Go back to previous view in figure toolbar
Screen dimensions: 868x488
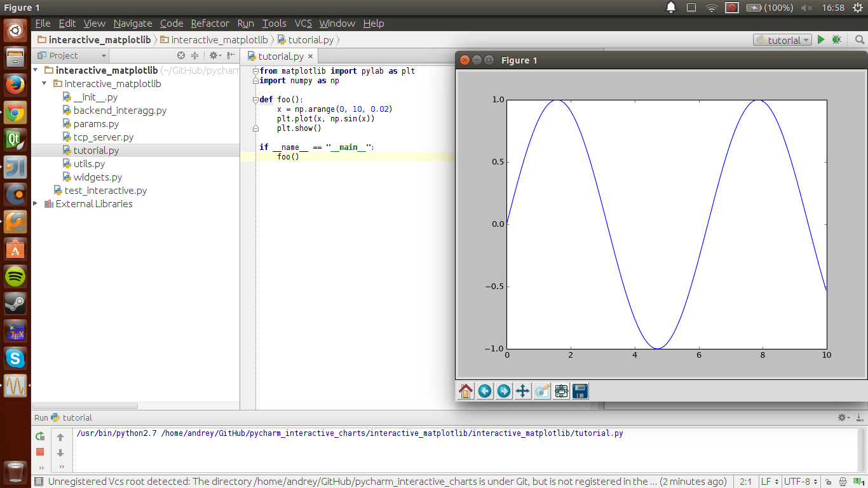coord(485,391)
